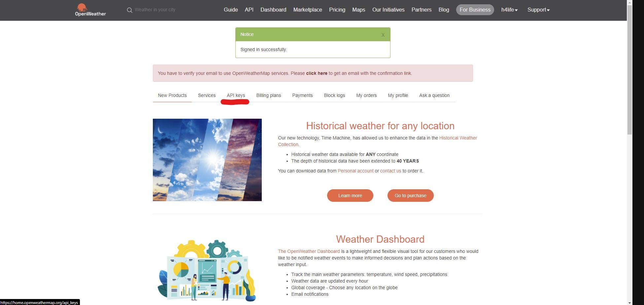Screen dimensions: 644x305
Task: Follow the Personal account link
Action: tap(356, 171)
